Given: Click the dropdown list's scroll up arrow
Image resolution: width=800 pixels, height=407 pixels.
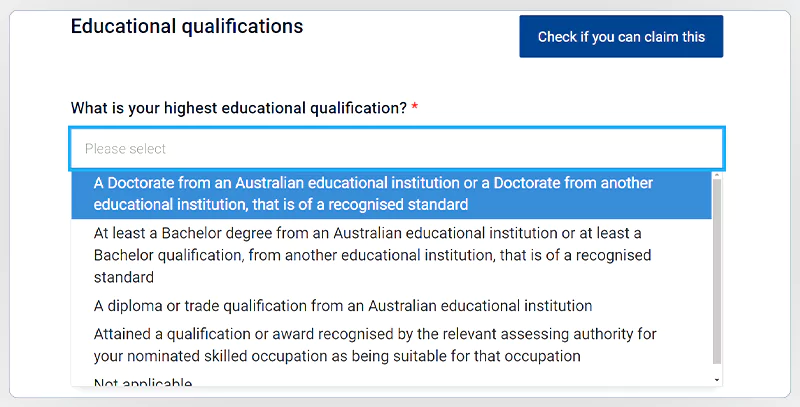Looking at the screenshot, I should click(716, 176).
